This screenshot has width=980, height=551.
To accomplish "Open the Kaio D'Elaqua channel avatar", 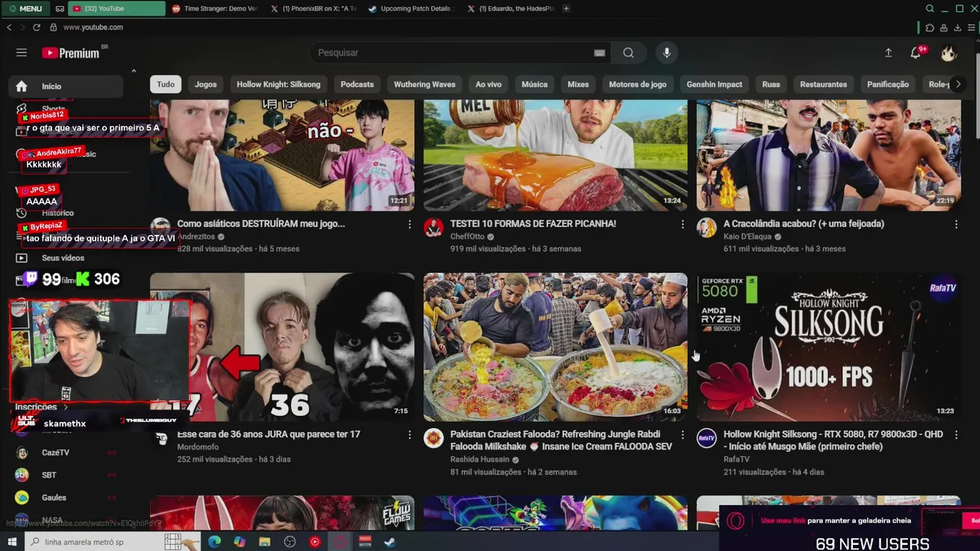I will click(707, 227).
